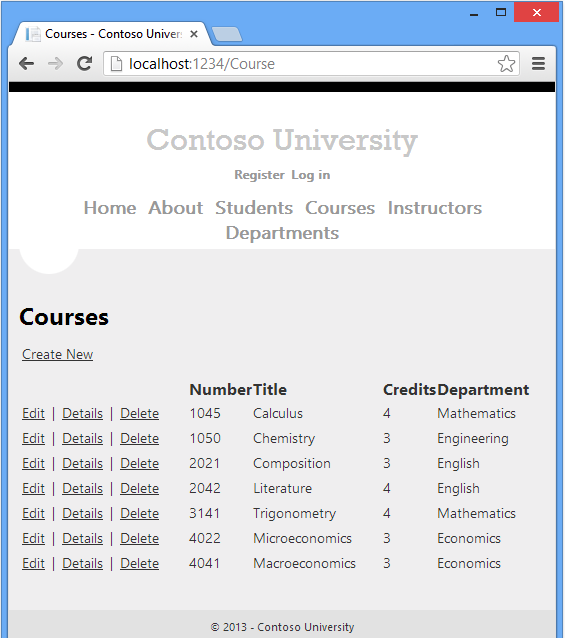Select course number 2021
This screenshot has height=638, width=565.
[x=205, y=463]
